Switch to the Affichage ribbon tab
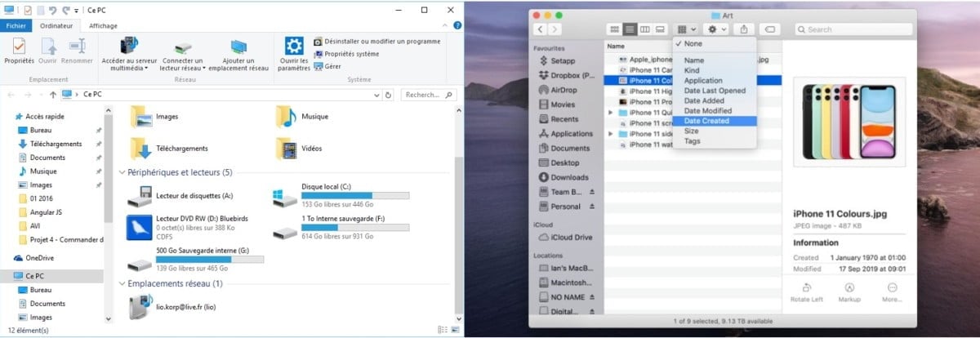The image size is (980, 338). pos(103,25)
